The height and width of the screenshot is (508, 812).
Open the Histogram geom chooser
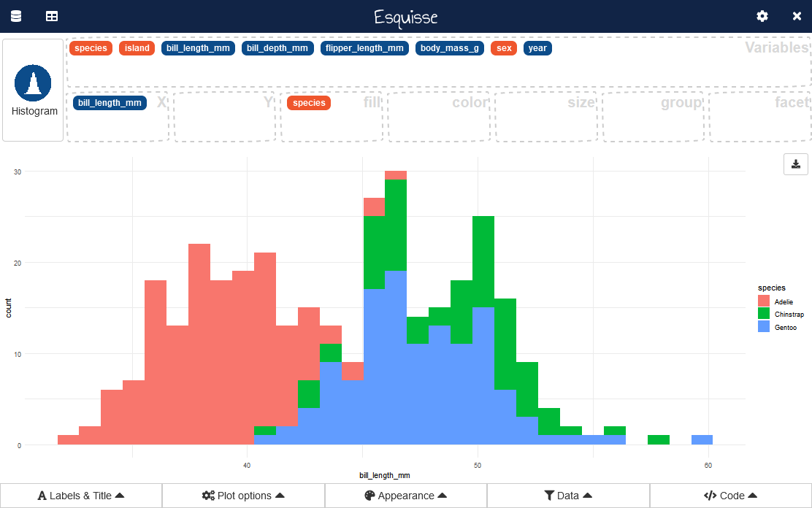33,91
